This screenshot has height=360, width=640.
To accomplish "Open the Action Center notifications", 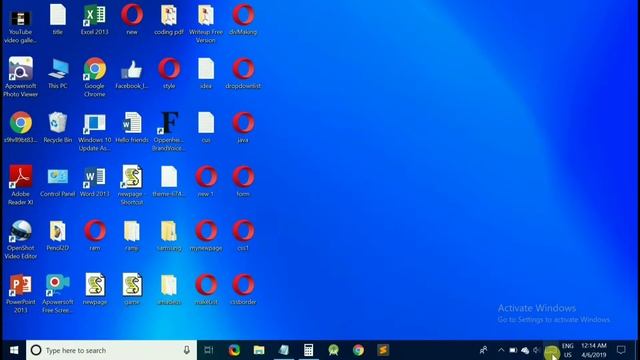I will 621,350.
